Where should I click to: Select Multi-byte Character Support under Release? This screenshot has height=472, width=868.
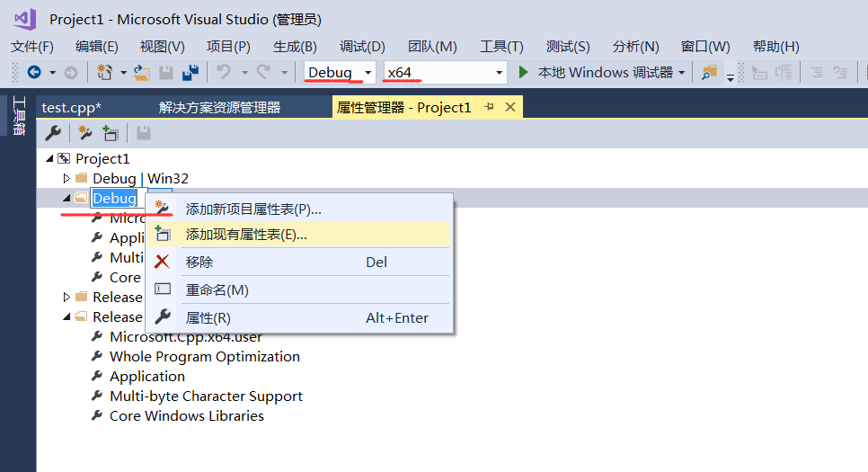206,396
